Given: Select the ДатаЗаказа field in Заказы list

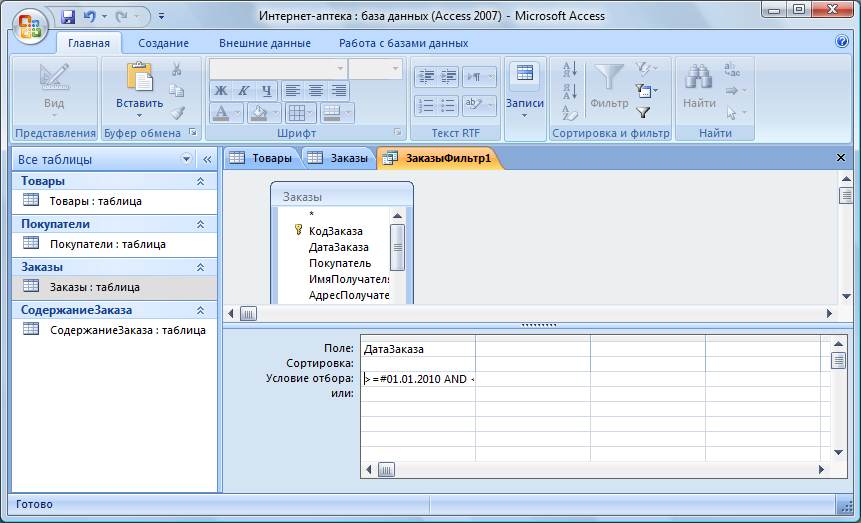Looking at the screenshot, I should (x=338, y=247).
